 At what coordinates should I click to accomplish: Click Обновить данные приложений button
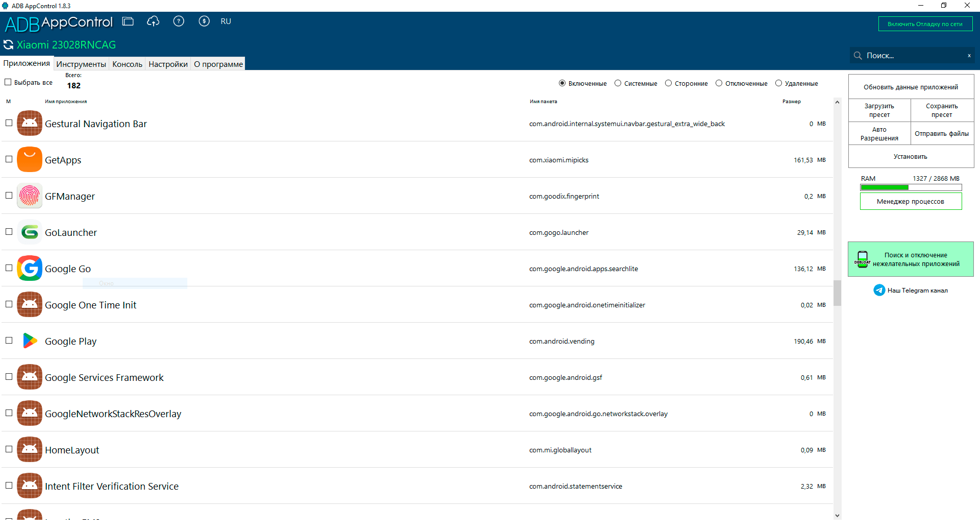coord(911,87)
